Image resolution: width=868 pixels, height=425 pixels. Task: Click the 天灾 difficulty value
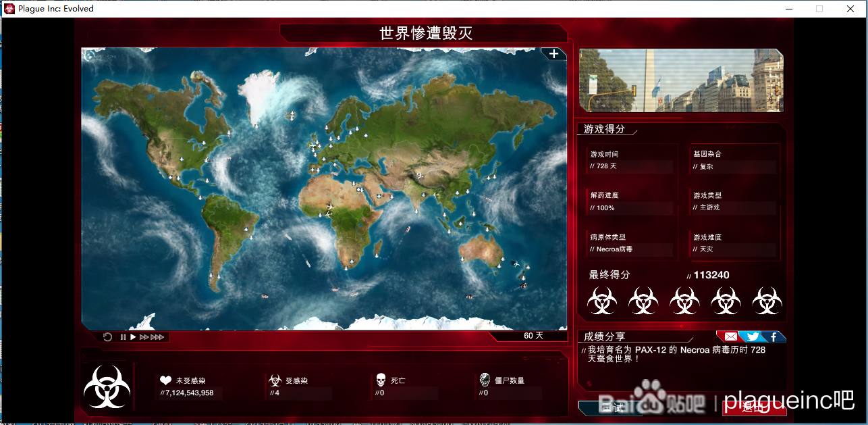[706, 249]
